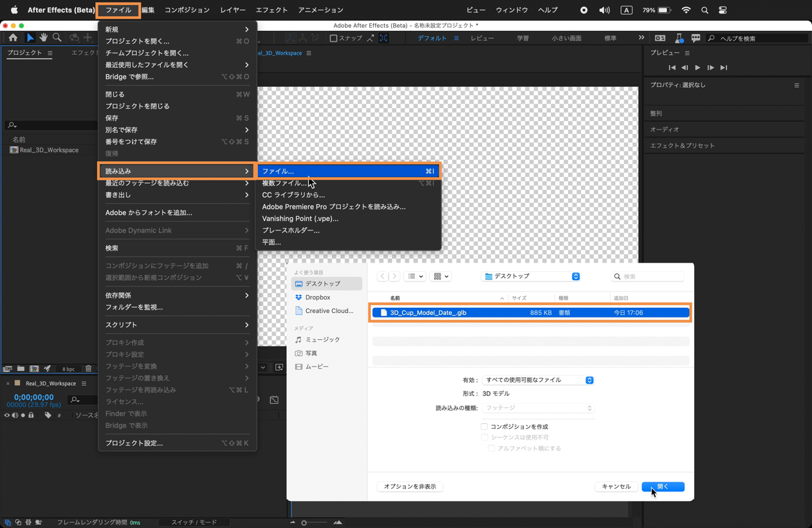Click the fast preview icon below composition viewer
This screenshot has width=812, height=528.
[x=279, y=368]
